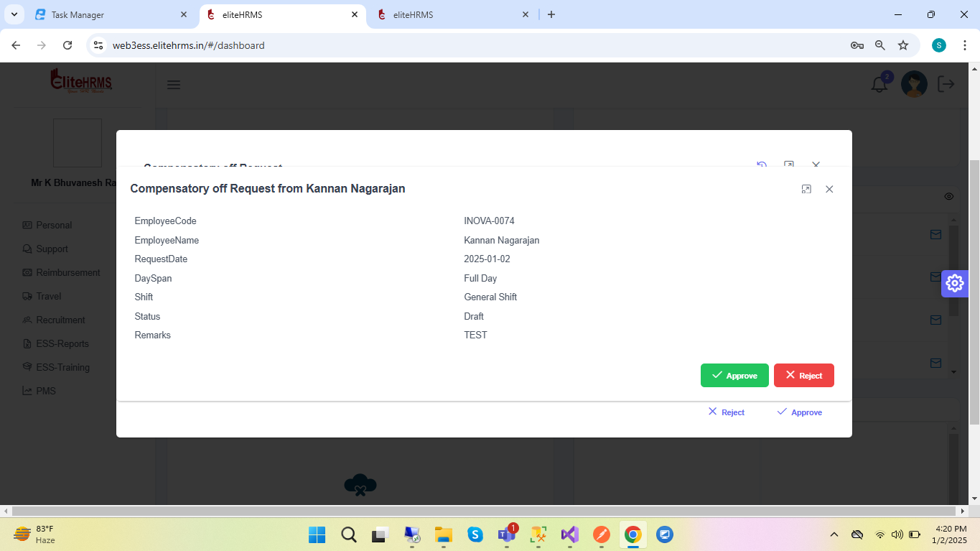Open Microsoft Teams from the taskbar
This screenshot has height=551, width=980.
507,534
